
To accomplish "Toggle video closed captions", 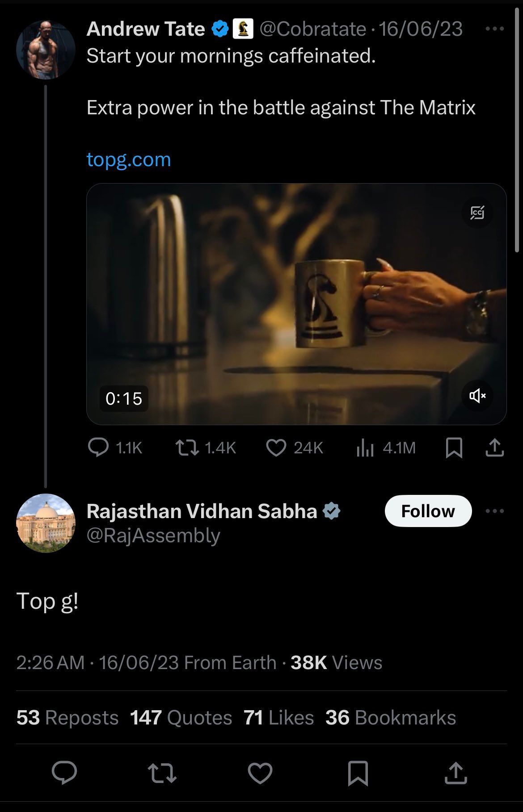I will [x=477, y=213].
